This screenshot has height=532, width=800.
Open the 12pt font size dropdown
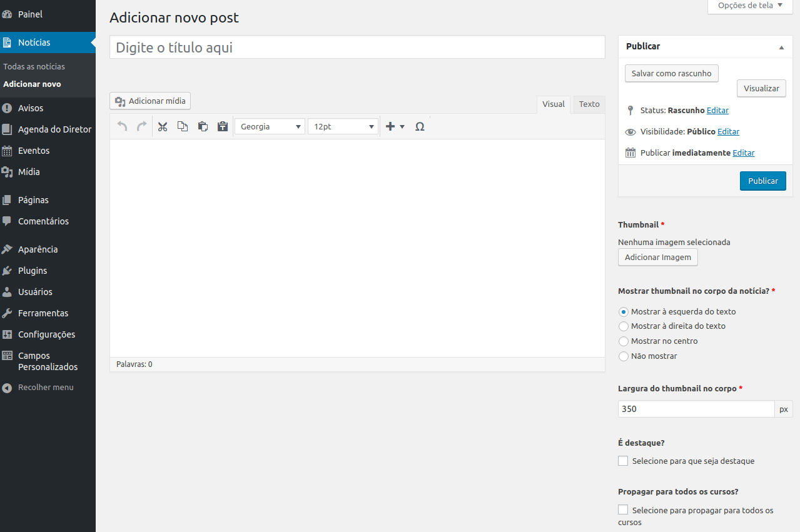[x=343, y=126]
